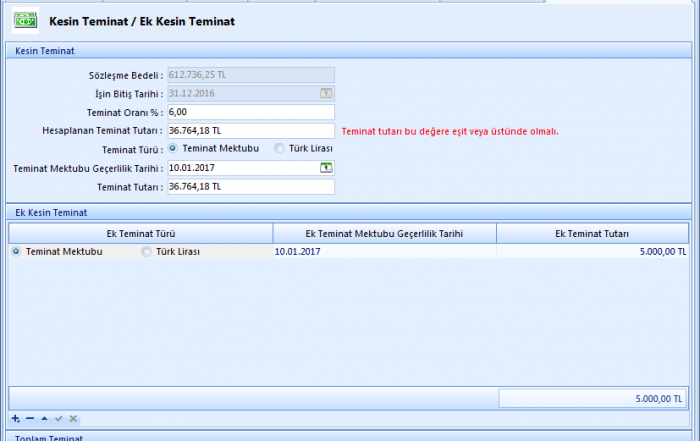Choose Teminat Mektubu in Ek Teminat row
Image resolution: width=700 pixels, height=441 pixels.
16,252
